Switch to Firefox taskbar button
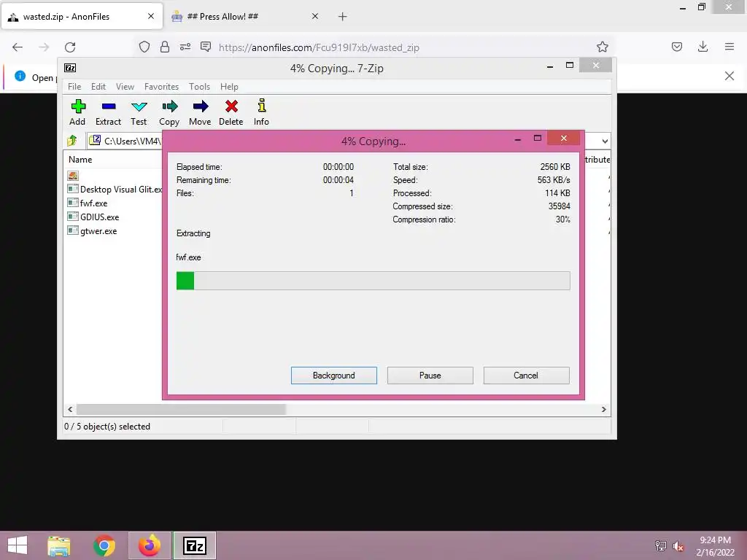The image size is (747, 560). [149, 545]
